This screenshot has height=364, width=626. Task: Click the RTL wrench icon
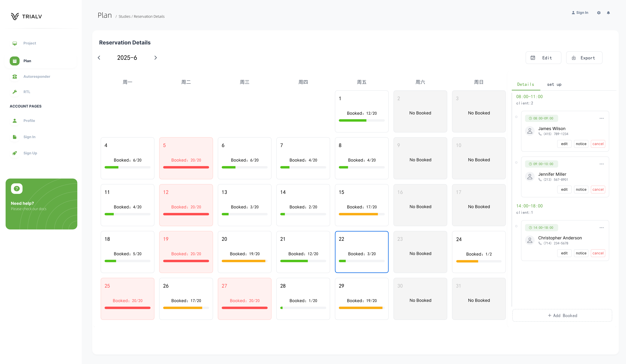(15, 92)
